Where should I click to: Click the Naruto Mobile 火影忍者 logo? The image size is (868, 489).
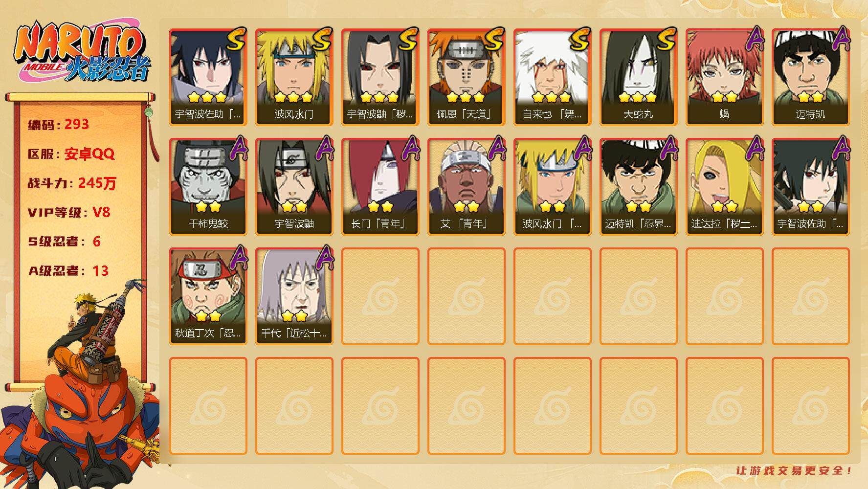(x=82, y=52)
